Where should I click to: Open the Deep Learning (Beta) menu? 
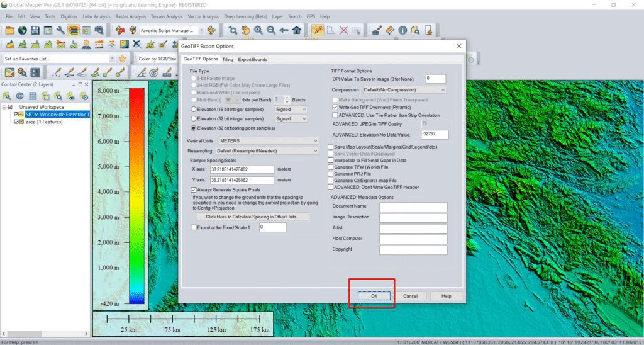pos(246,17)
